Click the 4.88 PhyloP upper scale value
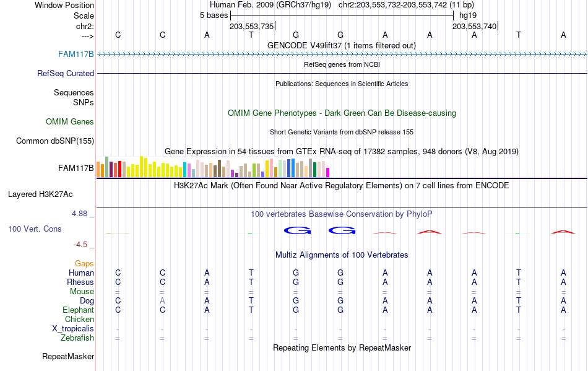 coord(79,214)
